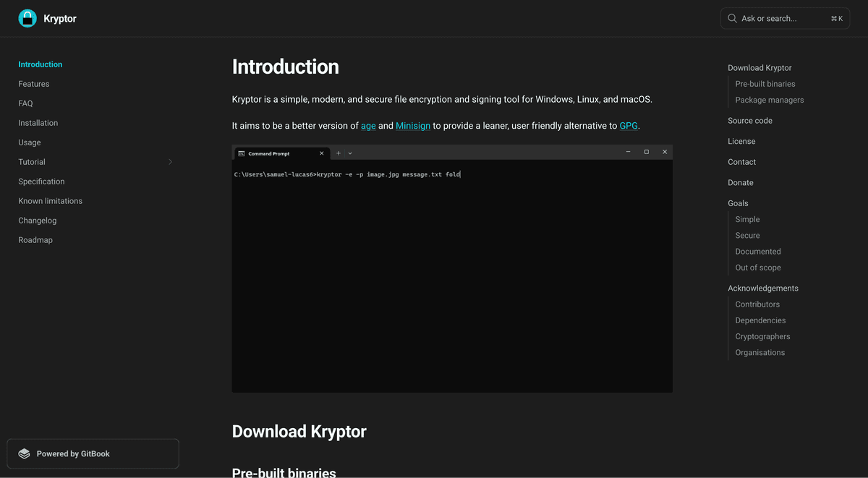Jump to Dependencies in outline
This screenshot has height=478, width=868.
[760, 320]
